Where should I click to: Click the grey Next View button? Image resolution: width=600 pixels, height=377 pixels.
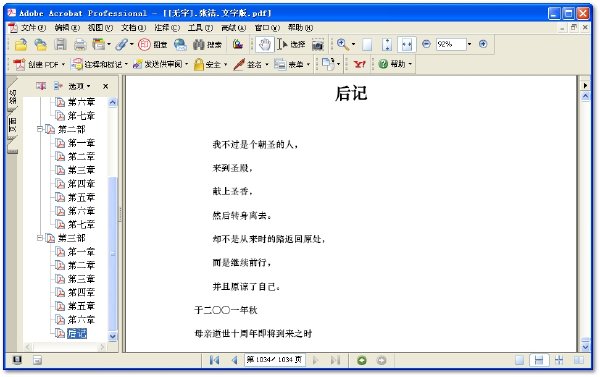382,360
